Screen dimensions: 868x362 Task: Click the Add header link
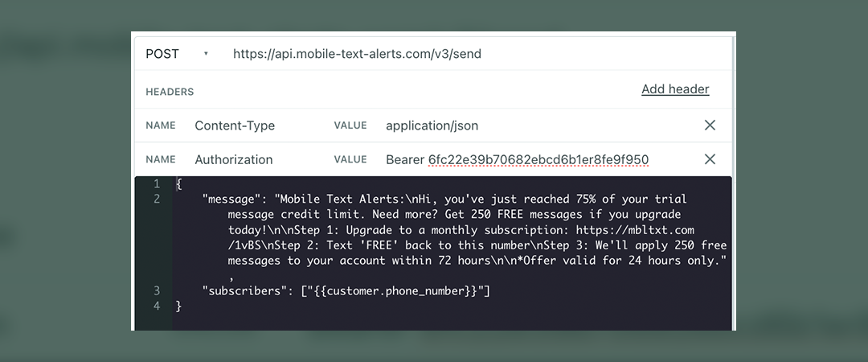coord(675,89)
